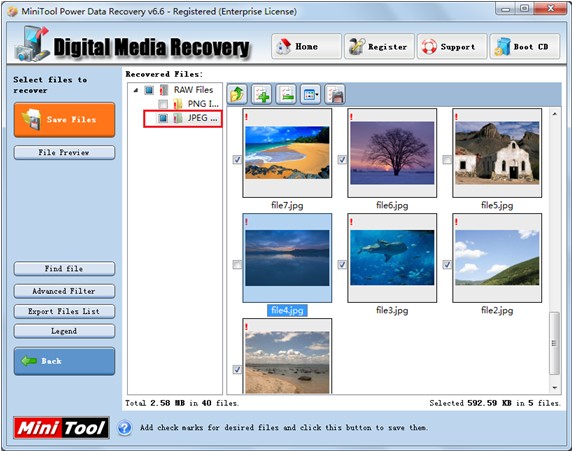The width and height of the screenshot is (572, 451).
Task: Select the file7.jpg beach thumbnail
Action: click(x=287, y=153)
